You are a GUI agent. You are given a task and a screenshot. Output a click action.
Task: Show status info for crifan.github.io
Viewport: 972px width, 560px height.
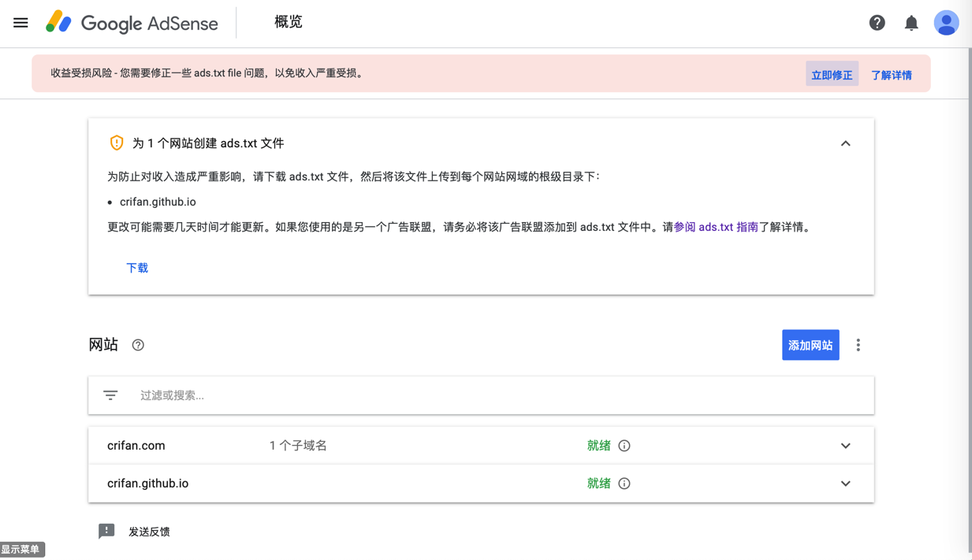click(624, 484)
